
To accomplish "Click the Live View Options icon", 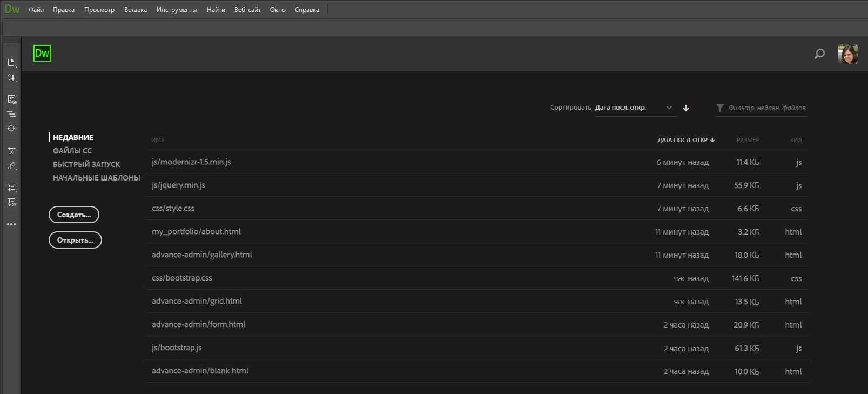I will point(11,99).
